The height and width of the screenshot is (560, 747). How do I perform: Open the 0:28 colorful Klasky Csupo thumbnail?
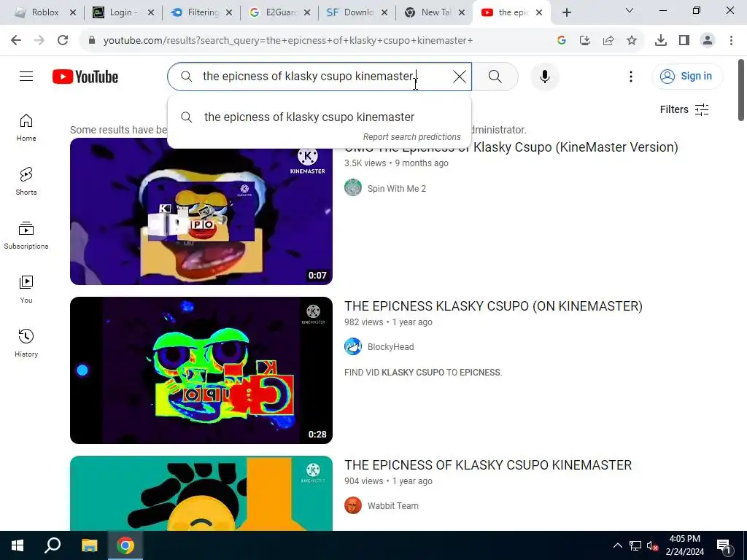pos(201,370)
